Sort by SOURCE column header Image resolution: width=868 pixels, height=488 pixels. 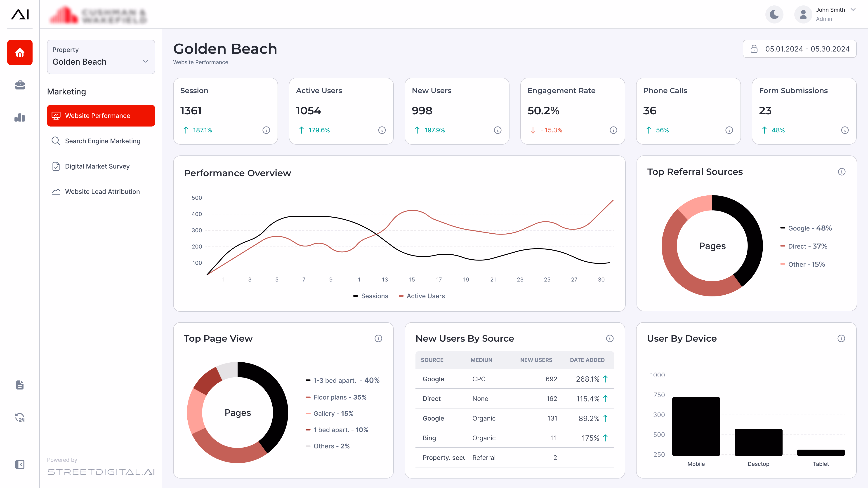pos(432,360)
